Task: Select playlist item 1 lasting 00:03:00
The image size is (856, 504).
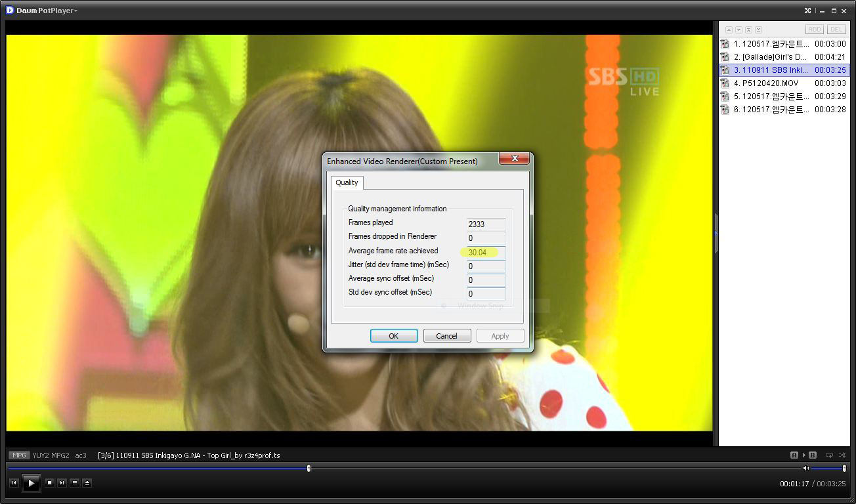Action: pos(784,44)
